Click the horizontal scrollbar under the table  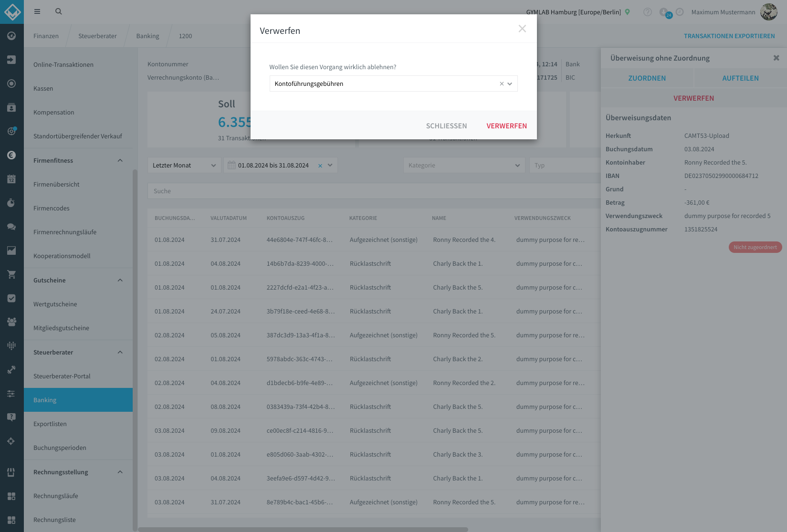(x=303, y=529)
